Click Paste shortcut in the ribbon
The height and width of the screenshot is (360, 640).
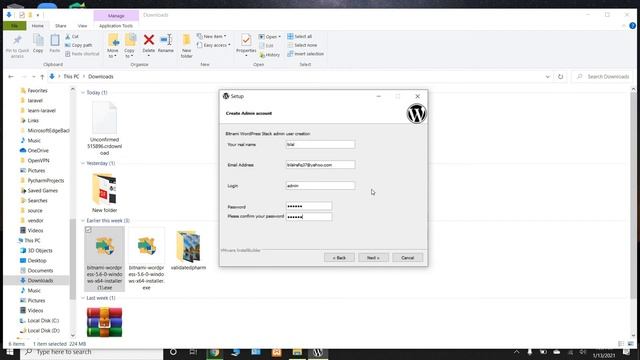(82, 54)
